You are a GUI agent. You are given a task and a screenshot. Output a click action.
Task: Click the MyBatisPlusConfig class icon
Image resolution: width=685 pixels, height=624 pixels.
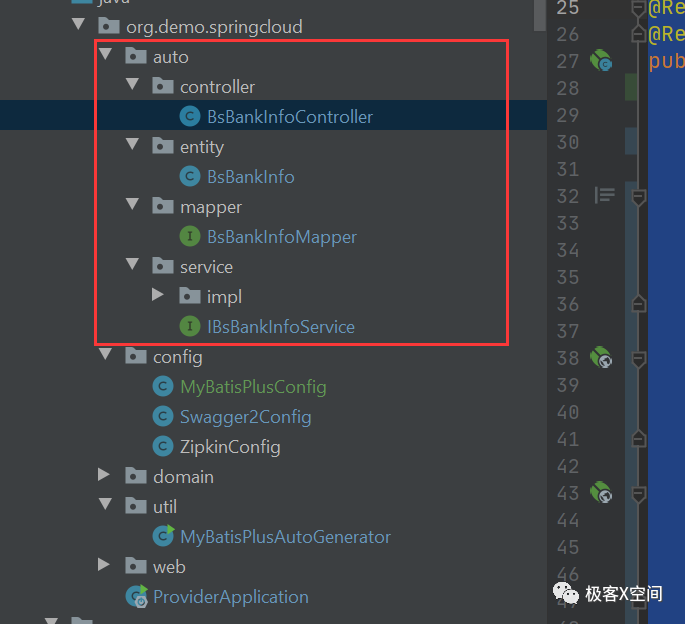coord(163,386)
